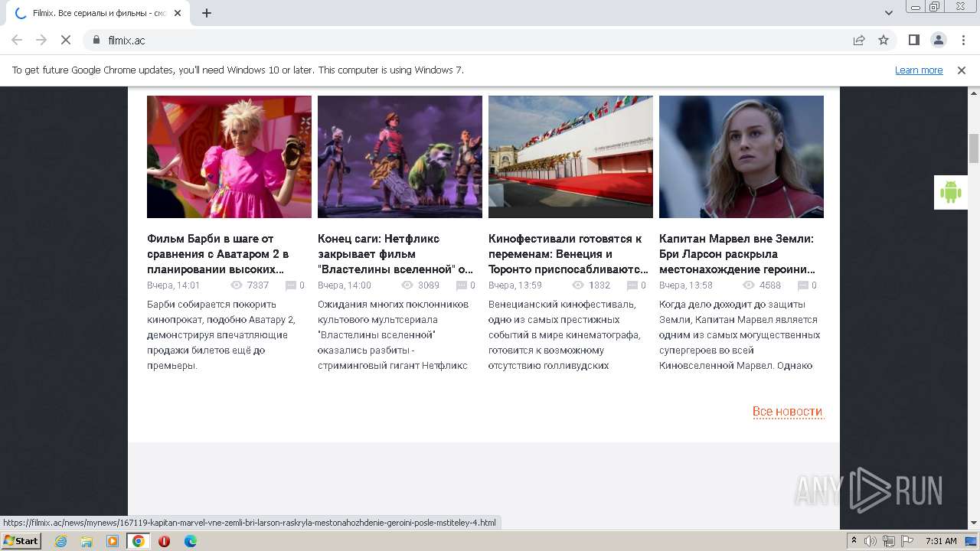This screenshot has width=980, height=551.
Task: Share this page icon
Action: [859, 40]
